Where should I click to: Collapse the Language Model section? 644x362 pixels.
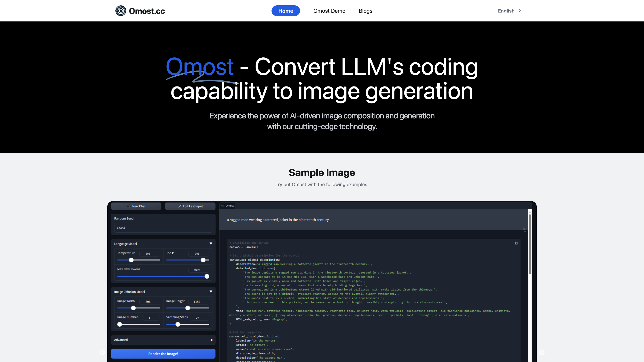pyautogui.click(x=211, y=244)
